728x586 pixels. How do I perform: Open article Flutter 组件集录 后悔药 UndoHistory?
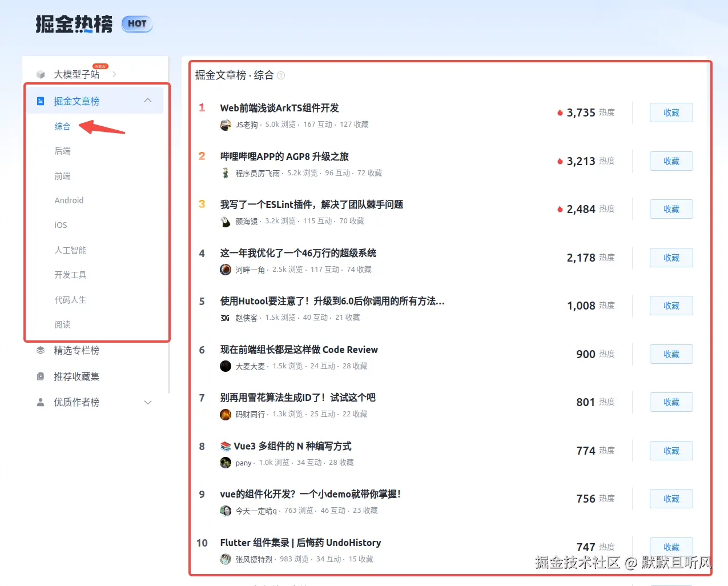pos(300,543)
